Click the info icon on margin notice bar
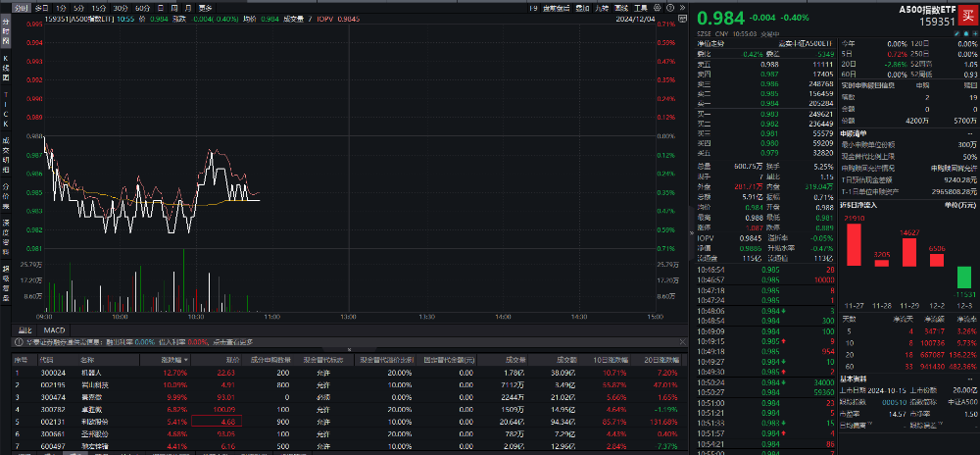The height and width of the screenshot is (455, 980). 17,342
